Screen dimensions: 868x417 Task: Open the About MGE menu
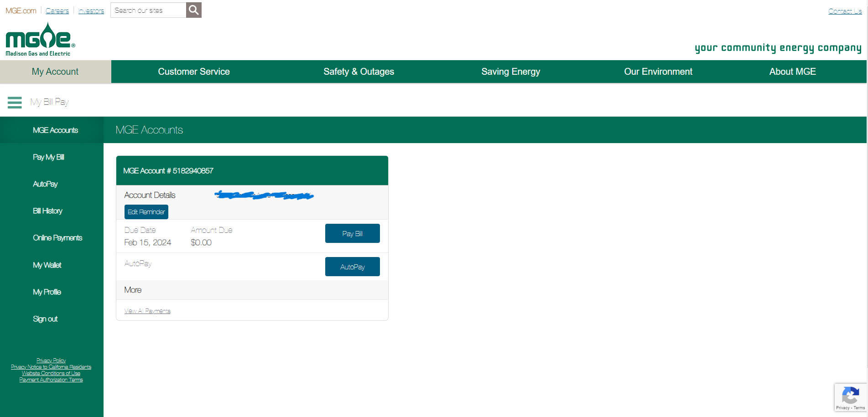[792, 72]
